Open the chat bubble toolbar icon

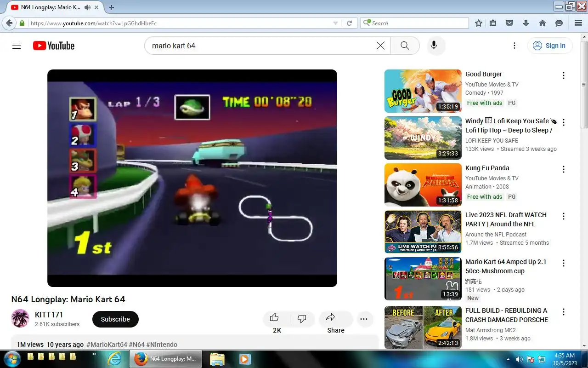coord(559,23)
